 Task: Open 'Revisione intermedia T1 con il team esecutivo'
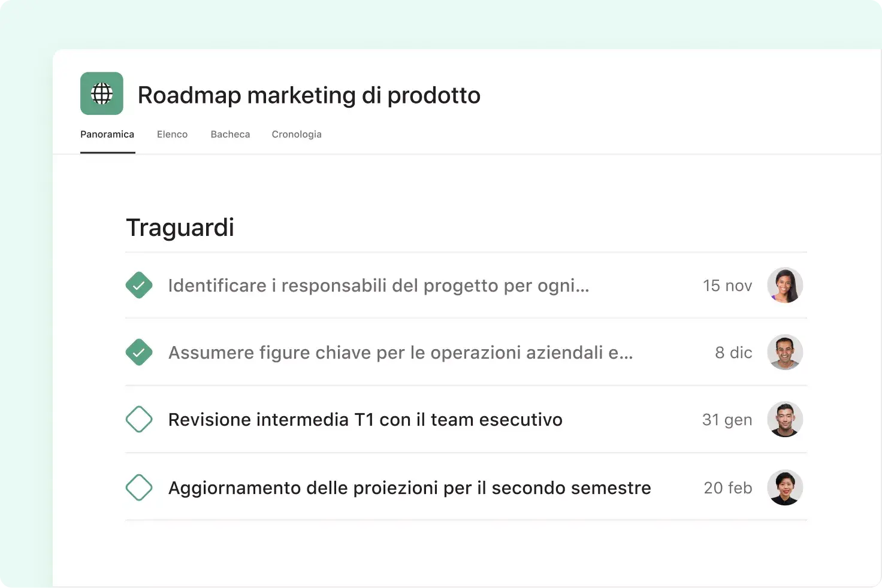[x=365, y=419]
